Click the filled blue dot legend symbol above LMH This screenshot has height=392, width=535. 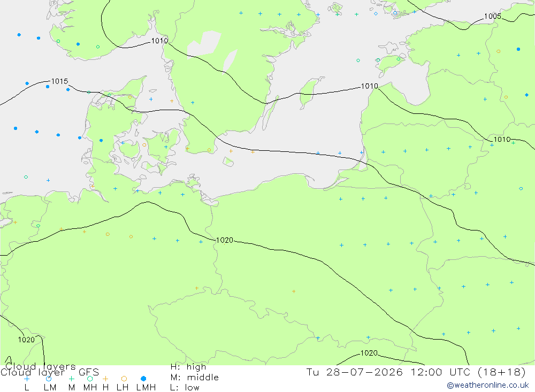point(143,379)
